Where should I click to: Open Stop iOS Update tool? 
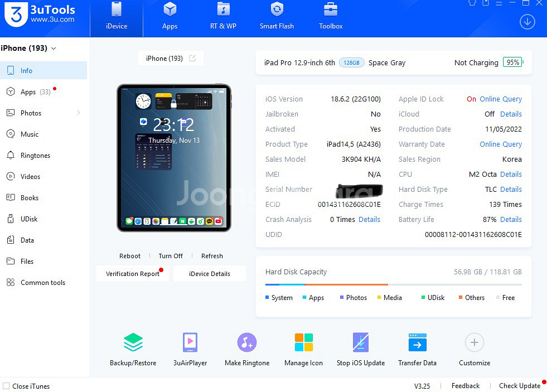click(x=361, y=342)
